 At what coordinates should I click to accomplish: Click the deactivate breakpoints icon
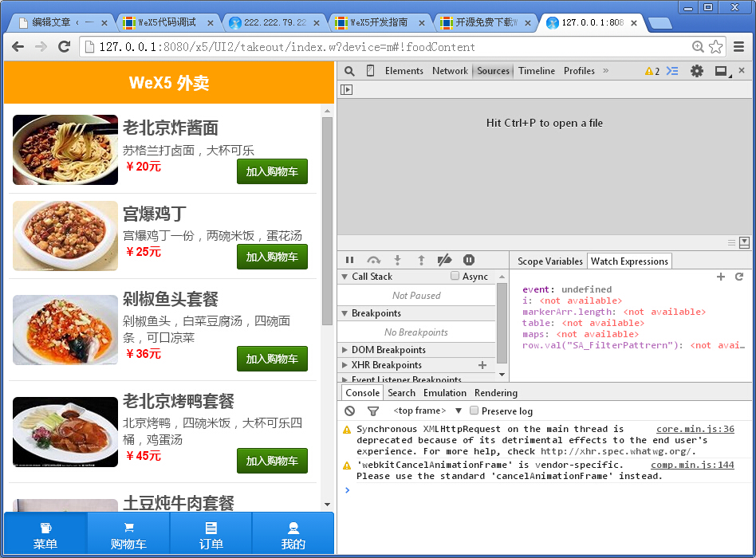[445, 259]
